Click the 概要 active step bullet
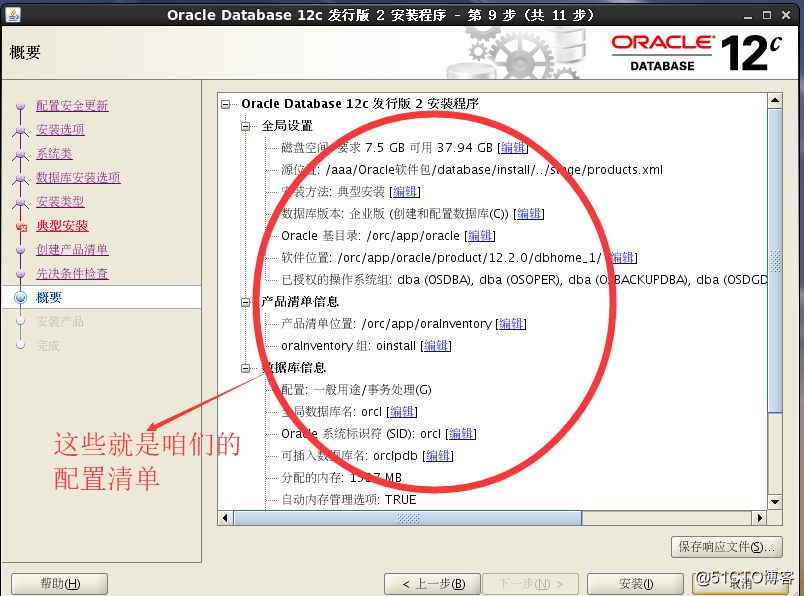This screenshot has height=596, width=804. click(x=21, y=297)
